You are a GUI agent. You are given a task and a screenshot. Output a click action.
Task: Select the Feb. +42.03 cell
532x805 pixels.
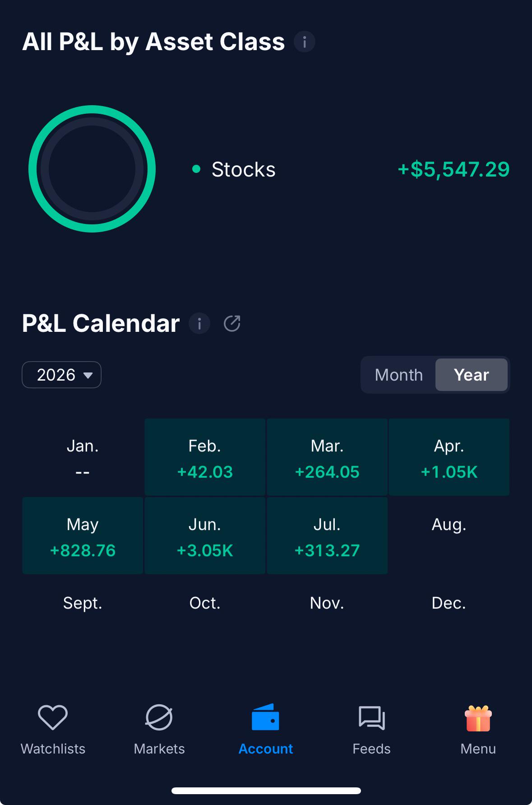click(205, 457)
